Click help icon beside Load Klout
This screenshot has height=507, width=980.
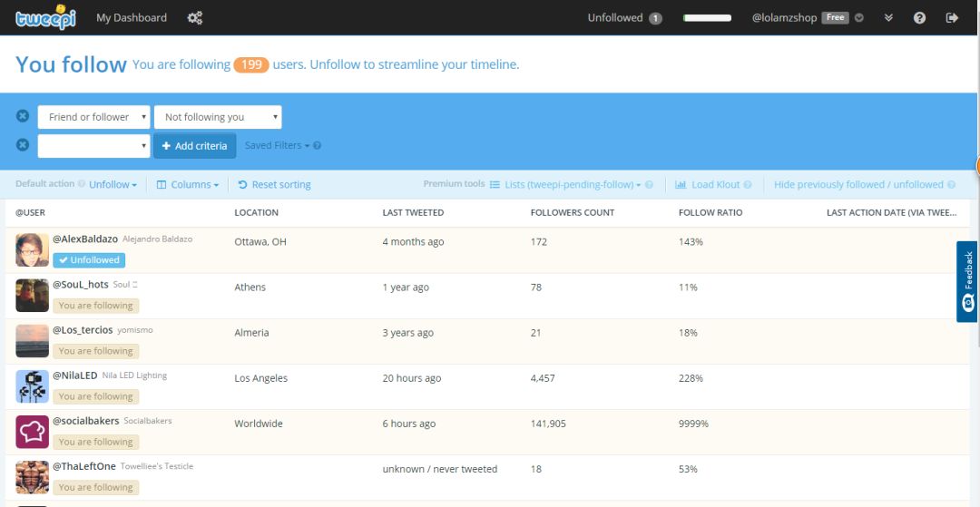748,185
